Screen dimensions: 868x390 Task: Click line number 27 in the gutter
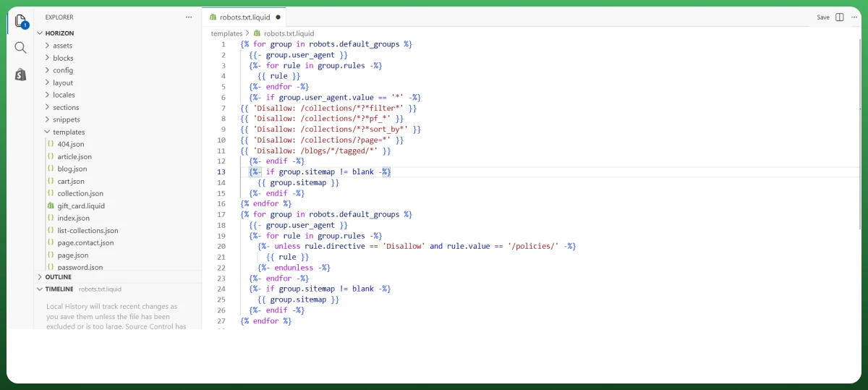click(222, 321)
